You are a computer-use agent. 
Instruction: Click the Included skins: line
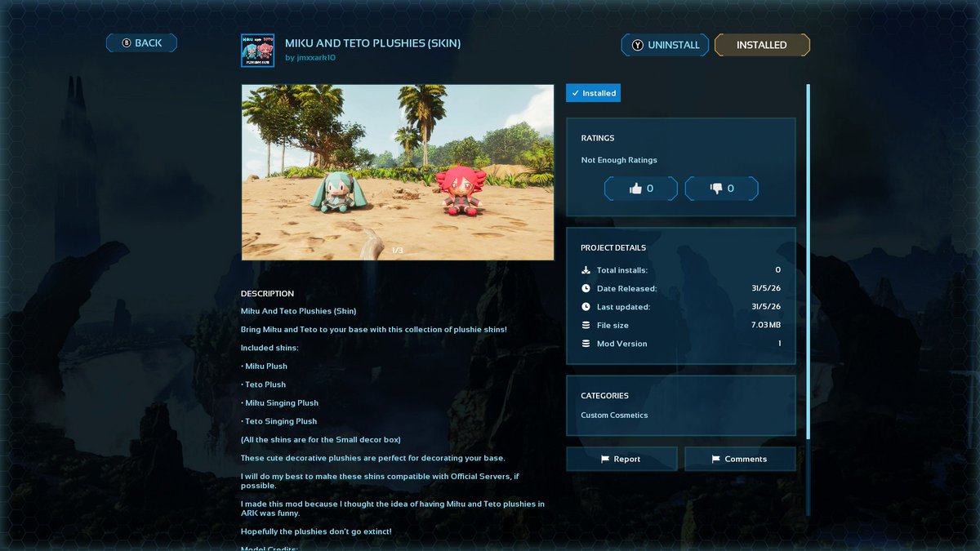(x=269, y=348)
